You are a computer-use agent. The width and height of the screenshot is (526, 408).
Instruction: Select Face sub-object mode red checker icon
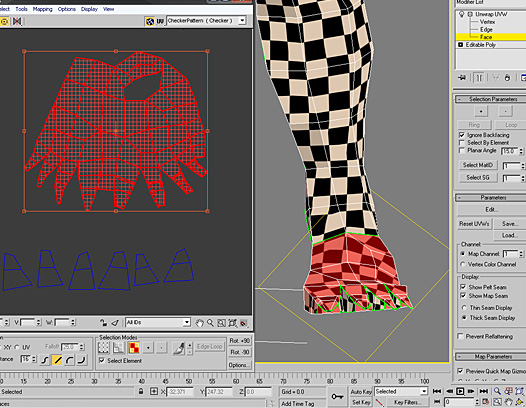tap(134, 348)
